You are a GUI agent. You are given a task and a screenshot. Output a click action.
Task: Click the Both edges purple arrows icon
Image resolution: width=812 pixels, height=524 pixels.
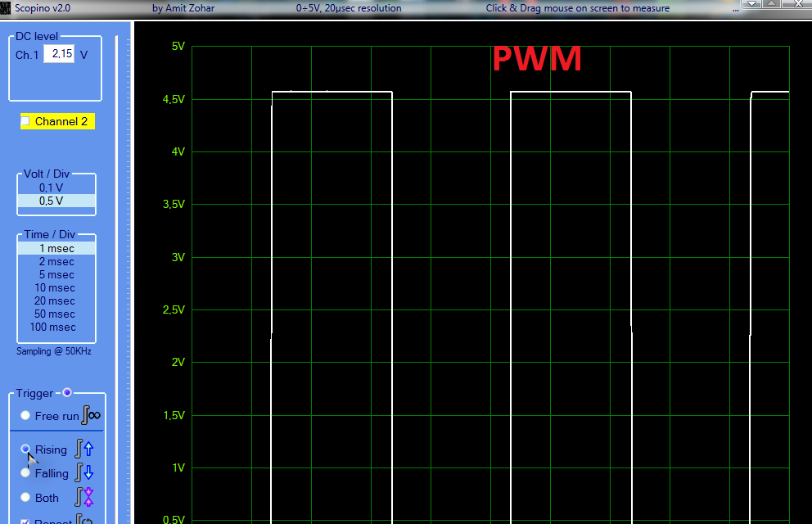84,497
